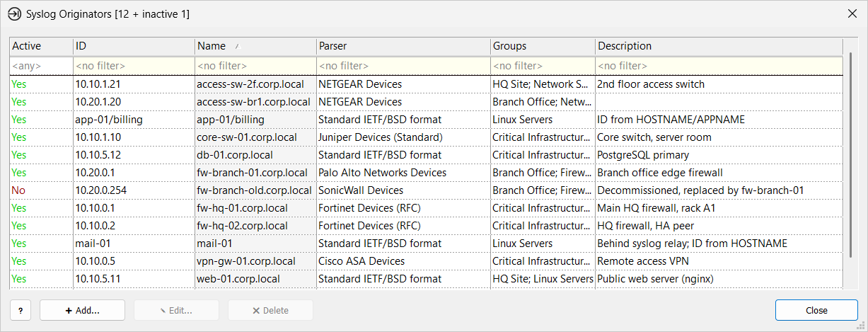Select the access-sw-2f.corp.local name cell

255,84
